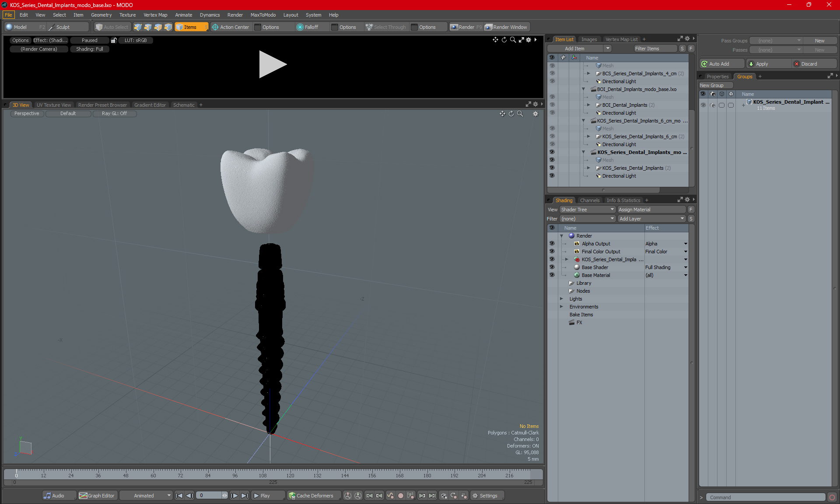Select the Edges selection mode icon
Screen dimensions: 840x504
coord(148,27)
